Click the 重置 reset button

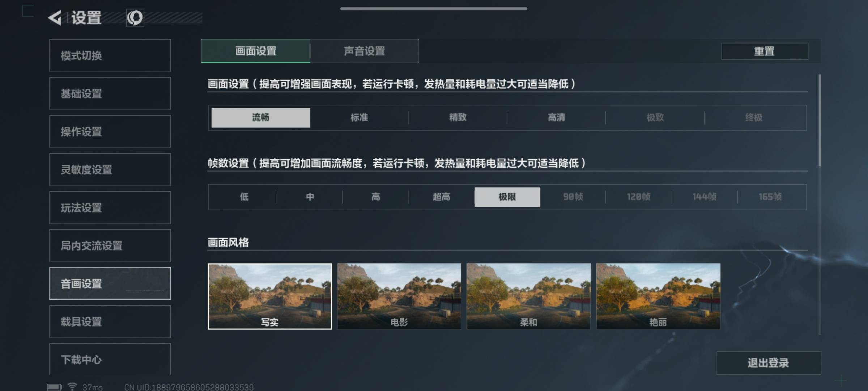(765, 51)
